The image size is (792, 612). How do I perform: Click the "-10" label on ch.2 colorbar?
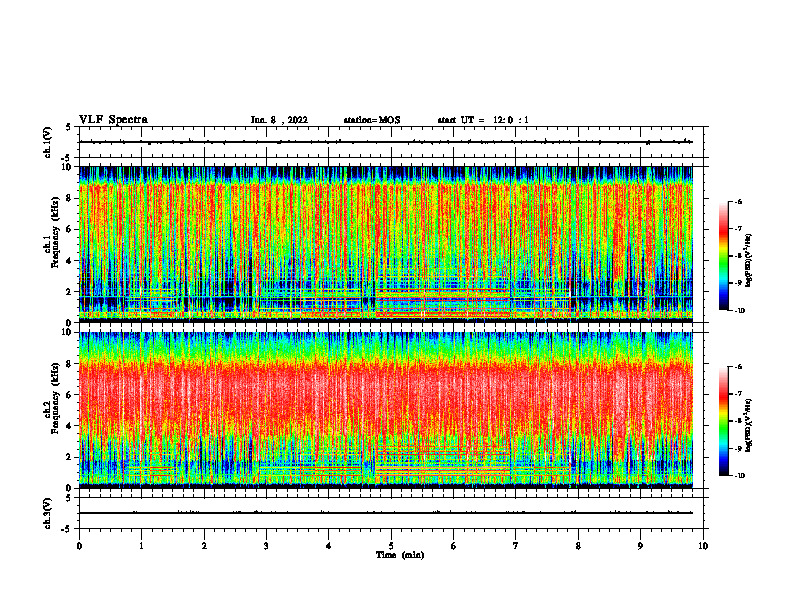coord(739,476)
